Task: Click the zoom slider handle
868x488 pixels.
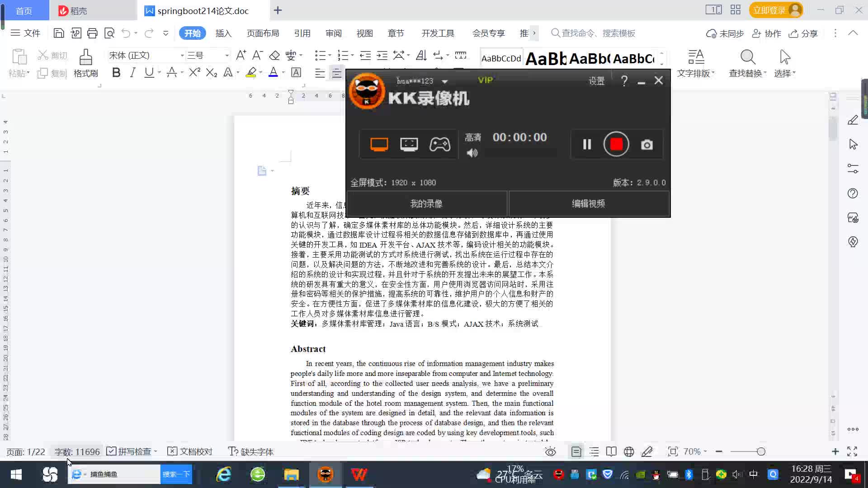Action: coord(761,451)
